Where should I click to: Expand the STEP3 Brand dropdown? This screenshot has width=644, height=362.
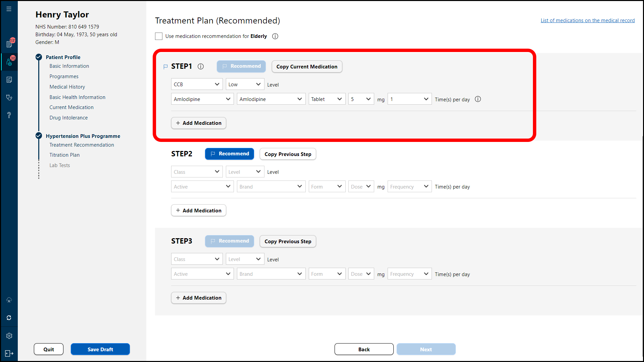point(271,274)
